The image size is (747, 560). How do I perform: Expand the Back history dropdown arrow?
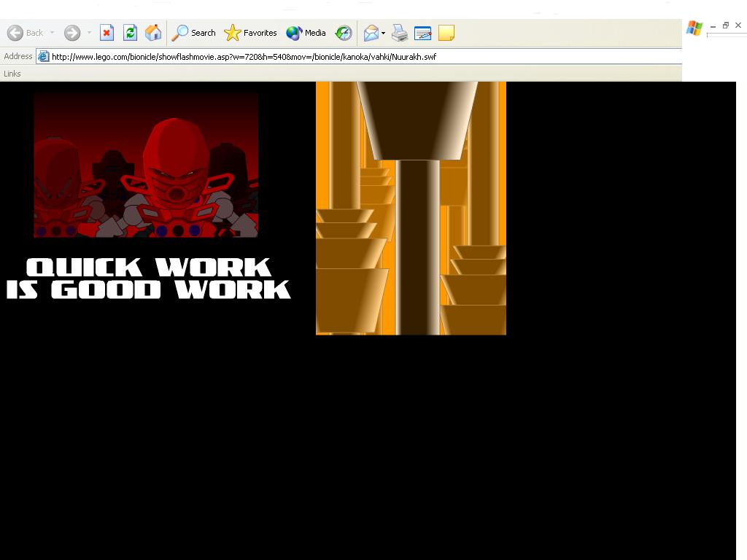click(52, 33)
